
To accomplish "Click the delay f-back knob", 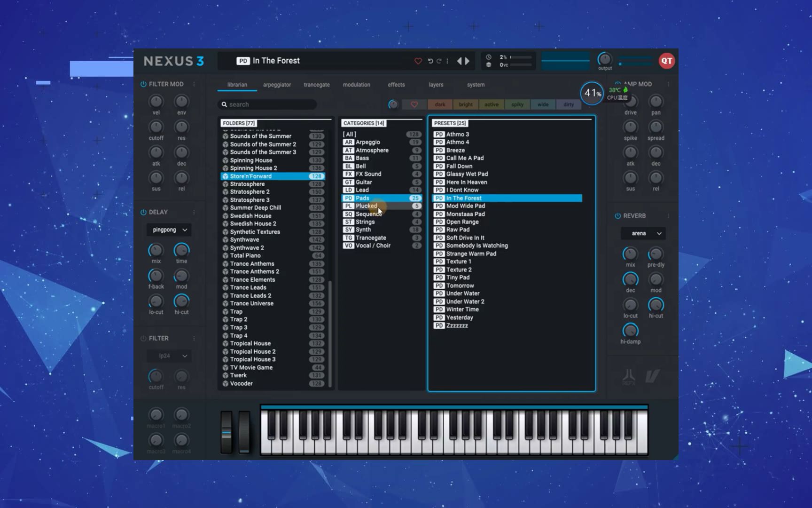I will 156,276.
